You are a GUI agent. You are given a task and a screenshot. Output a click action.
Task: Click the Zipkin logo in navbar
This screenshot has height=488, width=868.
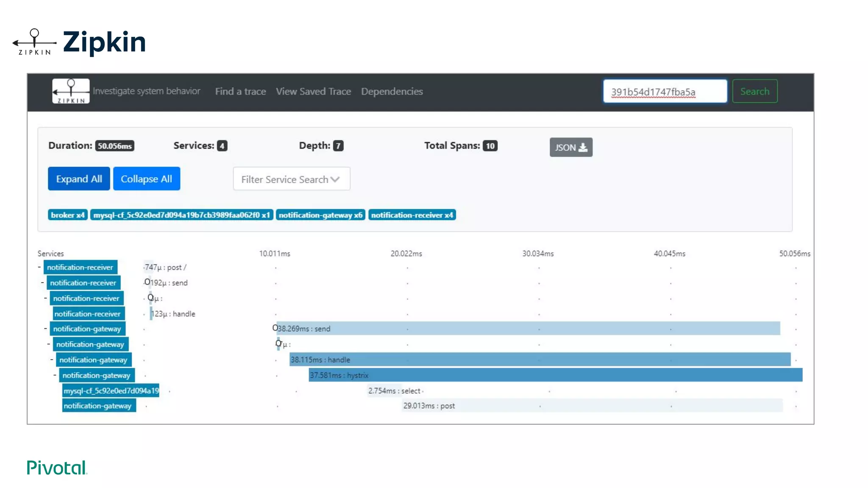[x=71, y=91]
